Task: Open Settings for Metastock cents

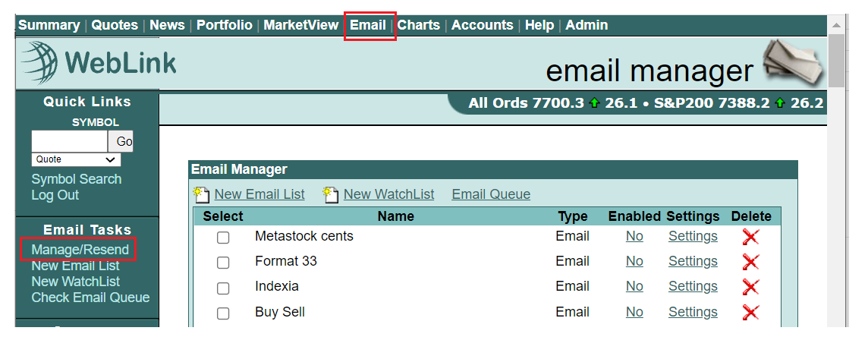Action: pos(693,236)
